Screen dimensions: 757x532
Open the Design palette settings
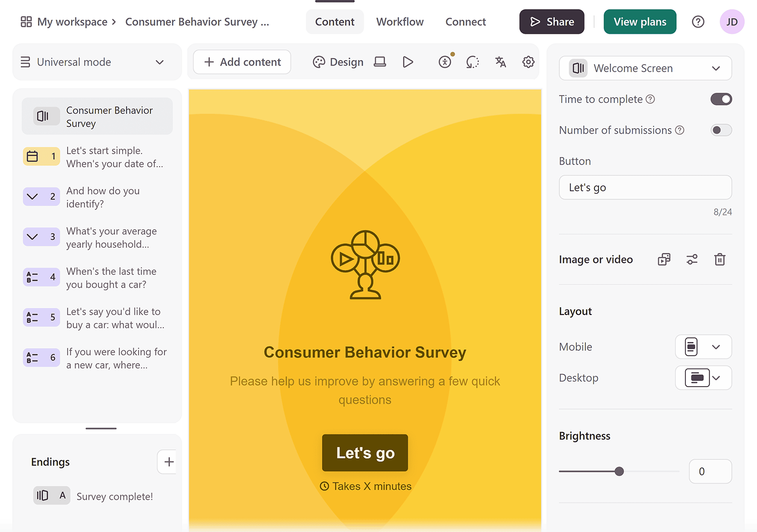click(x=338, y=62)
